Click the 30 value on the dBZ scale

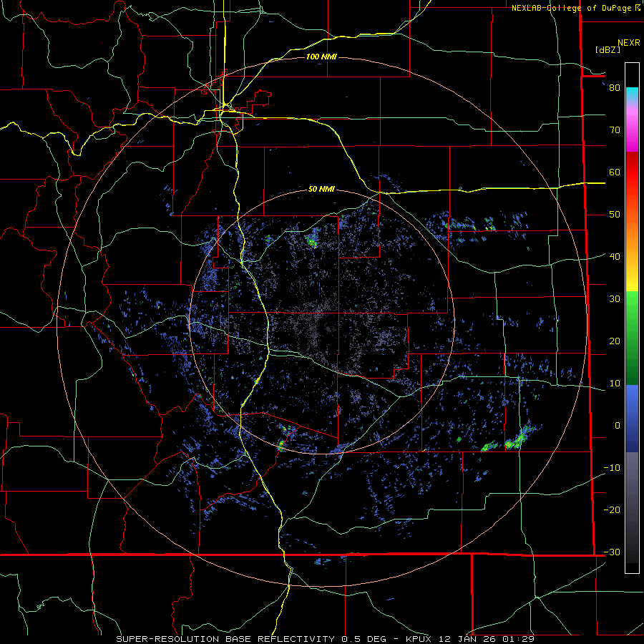point(615,298)
